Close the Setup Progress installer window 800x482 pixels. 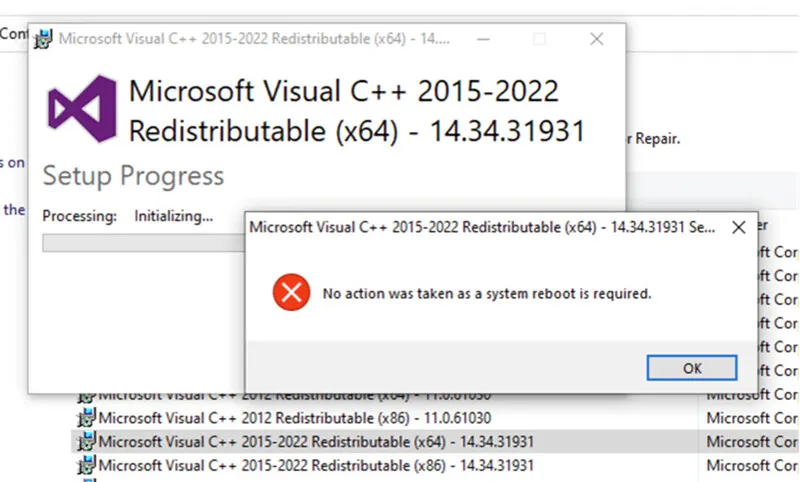tap(597, 40)
